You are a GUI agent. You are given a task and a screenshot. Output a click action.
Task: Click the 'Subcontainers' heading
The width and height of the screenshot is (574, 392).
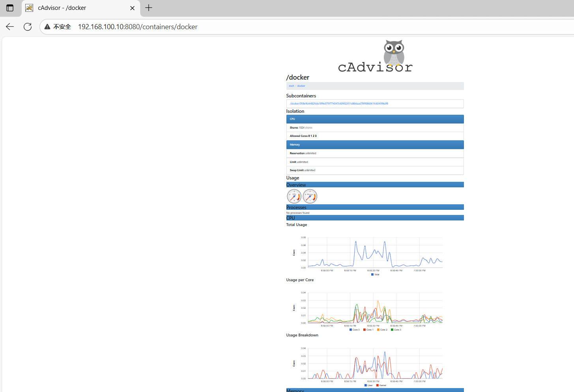pos(301,96)
